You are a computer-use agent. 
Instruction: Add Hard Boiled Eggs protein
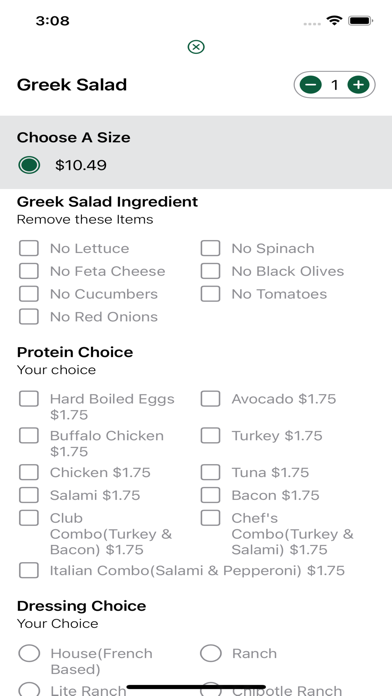(x=29, y=399)
